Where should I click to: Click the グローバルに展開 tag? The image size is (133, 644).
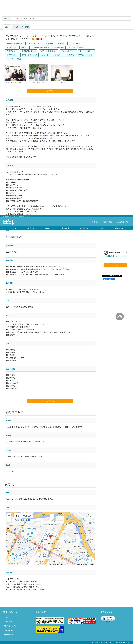click(x=14, y=59)
